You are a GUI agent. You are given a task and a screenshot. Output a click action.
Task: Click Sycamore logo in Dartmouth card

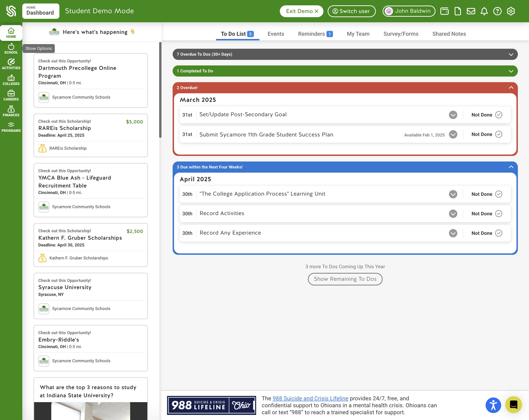click(x=44, y=97)
